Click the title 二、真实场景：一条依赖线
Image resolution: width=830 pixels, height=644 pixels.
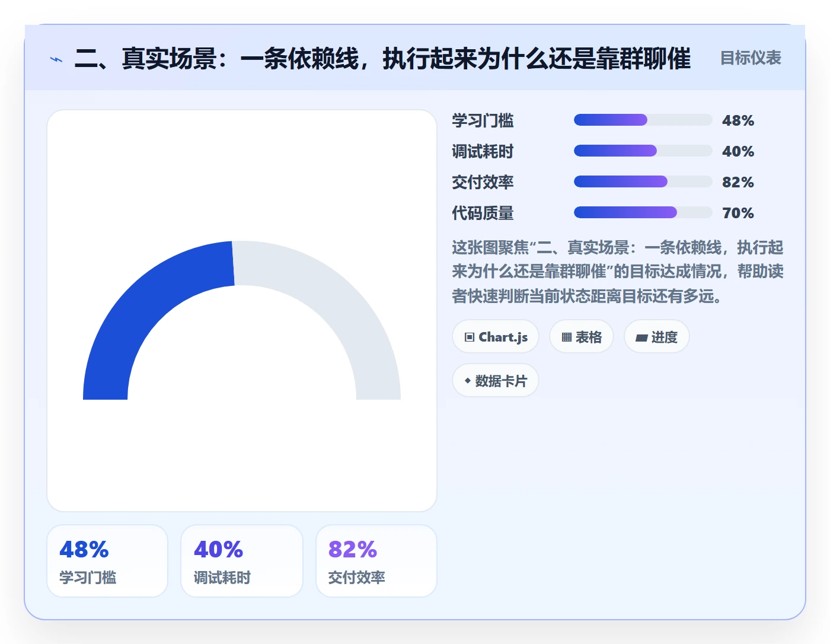382,59
